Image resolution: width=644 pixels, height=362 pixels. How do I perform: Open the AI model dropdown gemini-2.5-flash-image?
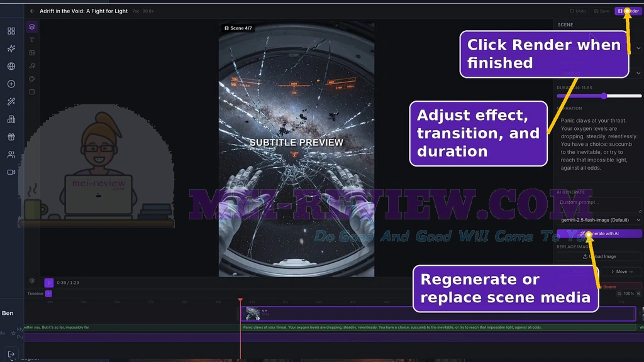coord(599,220)
